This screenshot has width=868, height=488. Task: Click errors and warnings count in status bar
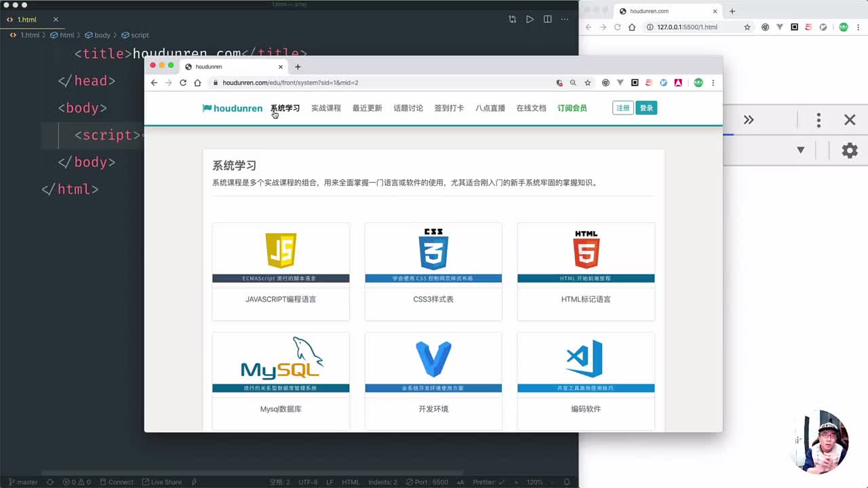click(77, 483)
